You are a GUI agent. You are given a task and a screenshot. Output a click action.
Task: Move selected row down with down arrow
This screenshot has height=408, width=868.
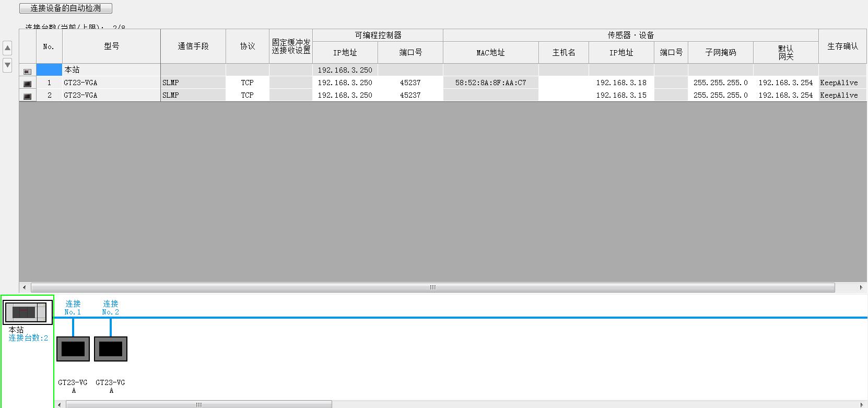point(7,65)
